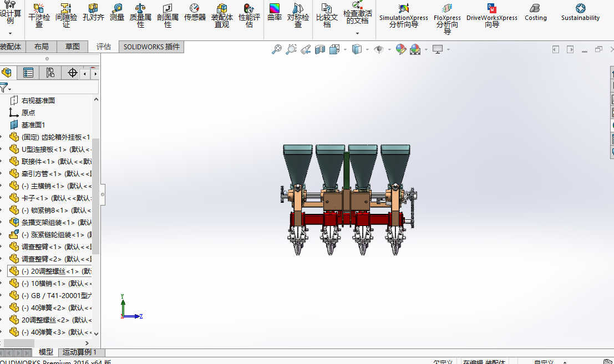Open the SOLIDWORKS 插件 tab

point(151,47)
